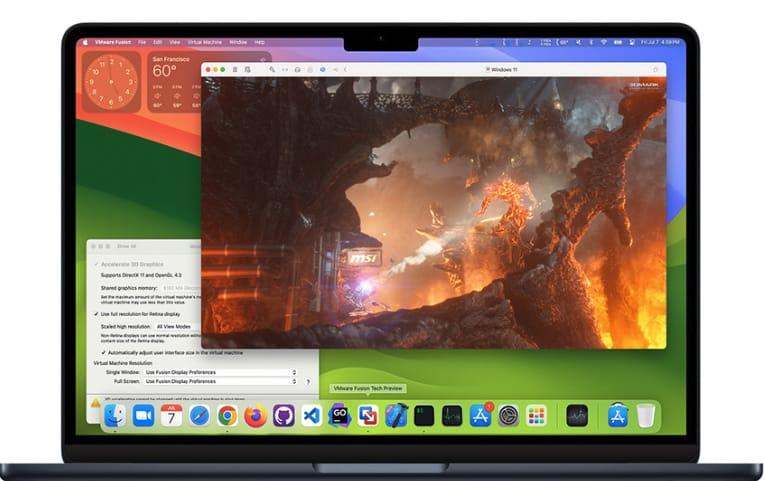The height and width of the screenshot is (481, 765).
Task: Click the Virtual Machine Resolution heading
Action: [x=123, y=363]
